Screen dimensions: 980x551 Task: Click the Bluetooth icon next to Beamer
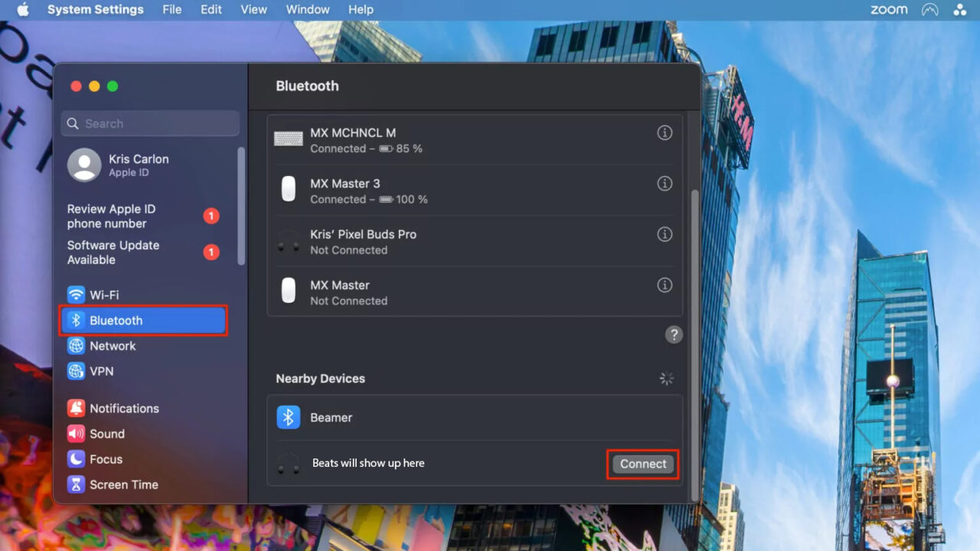point(288,417)
